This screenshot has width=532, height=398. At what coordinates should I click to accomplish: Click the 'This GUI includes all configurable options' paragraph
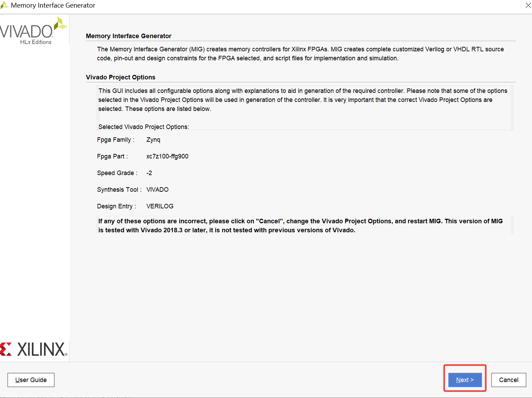pos(303,100)
